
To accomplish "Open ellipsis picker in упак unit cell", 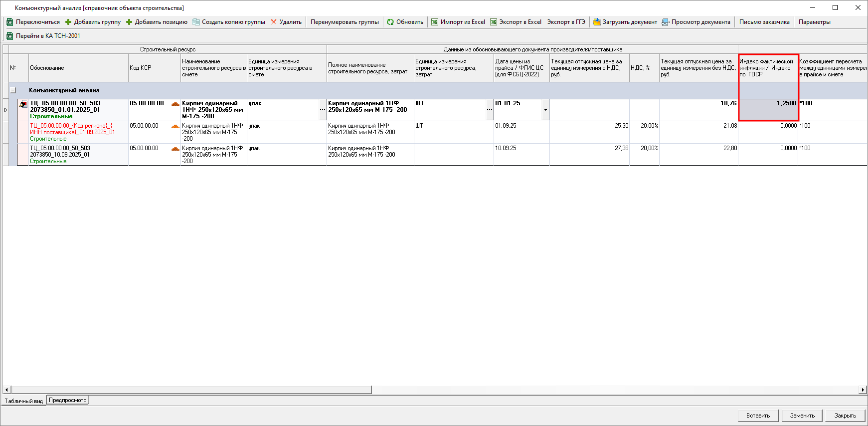I will (322, 110).
